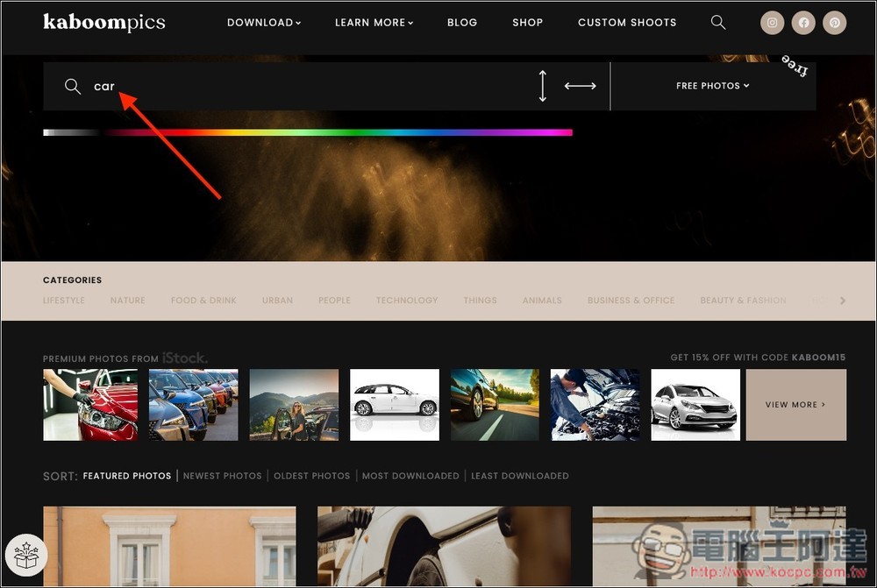Image resolution: width=877 pixels, height=588 pixels.
Task: Expand the Download menu
Action: pos(263,23)
